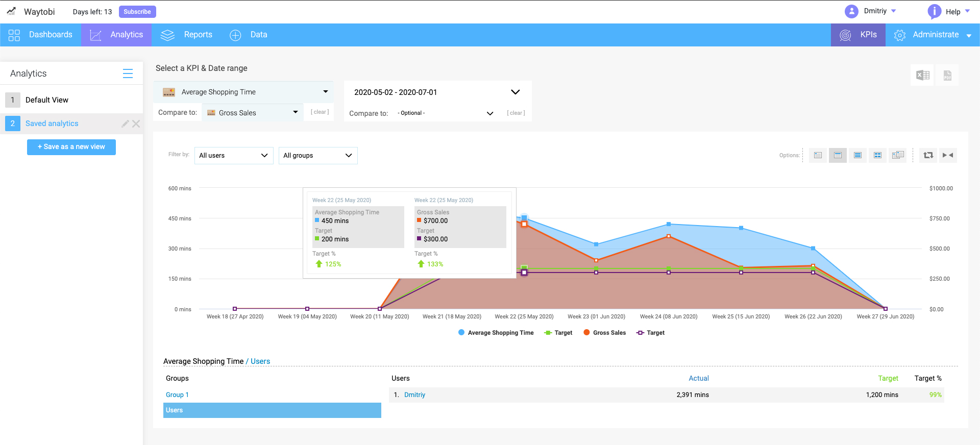This screenshot has width=980, height=445.
Task: Click Week 26 Average Shopping Time data point
Action: click(x=813, y=249)
